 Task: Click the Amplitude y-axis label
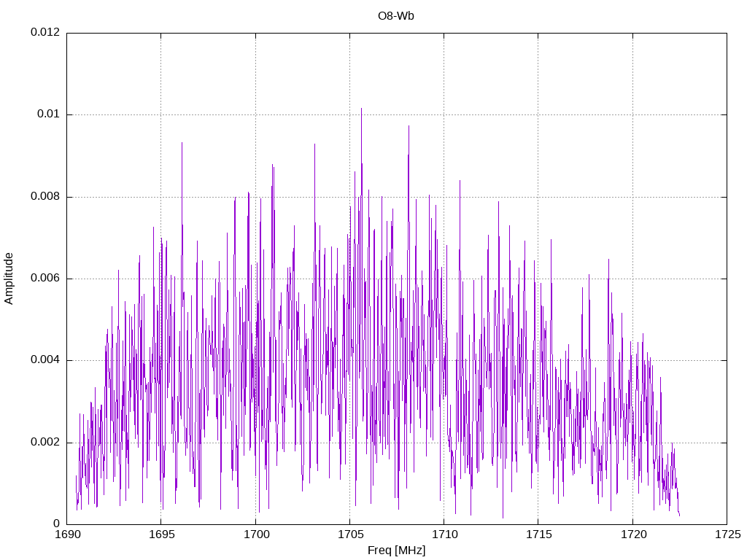click(x=9, y=279)
